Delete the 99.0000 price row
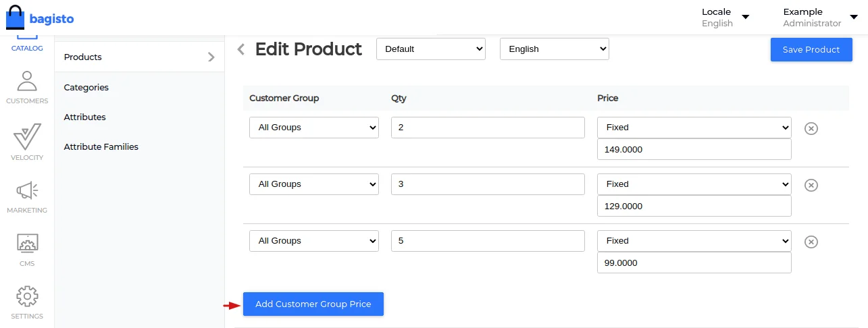The height and width of the screenshot is (328, 868). click(x=811, y=242)
